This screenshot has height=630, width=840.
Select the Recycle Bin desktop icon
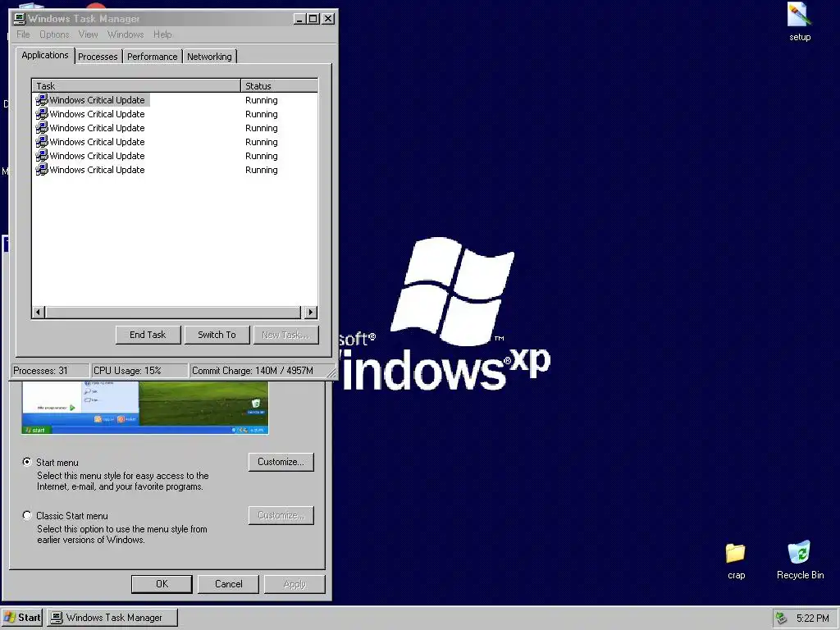[800, 560]
